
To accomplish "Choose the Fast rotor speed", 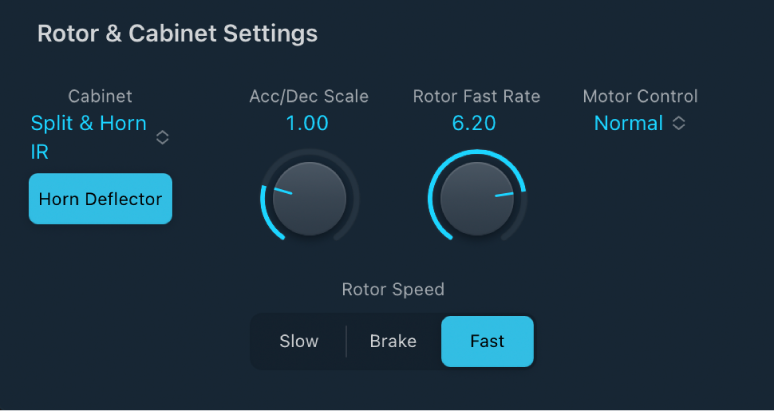I will coord(487,341).
